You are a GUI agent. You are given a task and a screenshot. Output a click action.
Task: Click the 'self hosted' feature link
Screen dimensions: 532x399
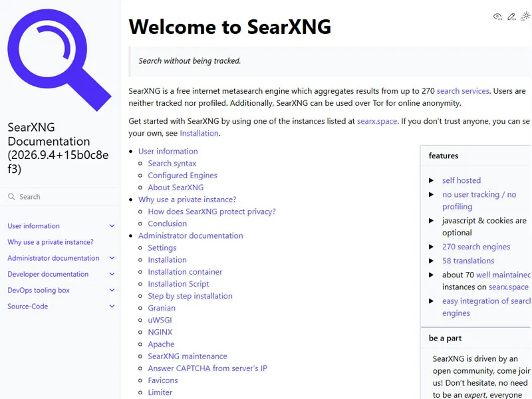click(462, 180)
